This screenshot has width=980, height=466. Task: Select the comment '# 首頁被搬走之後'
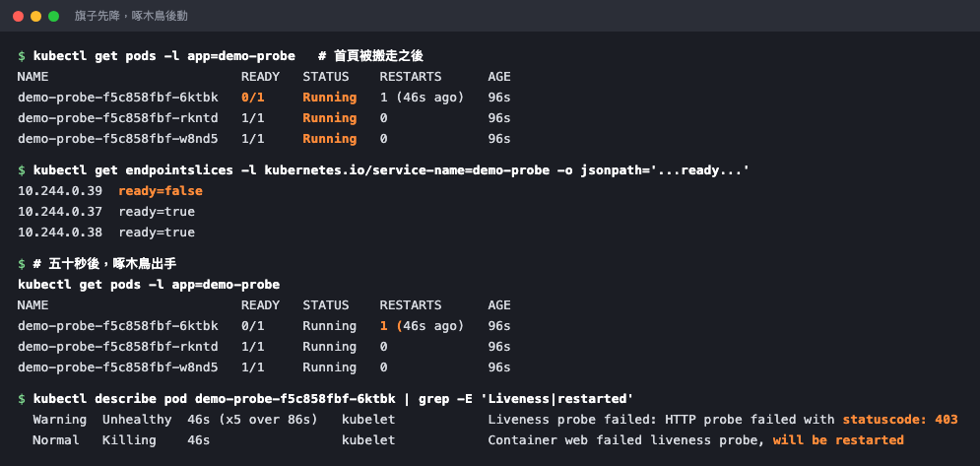pos(370,56)
